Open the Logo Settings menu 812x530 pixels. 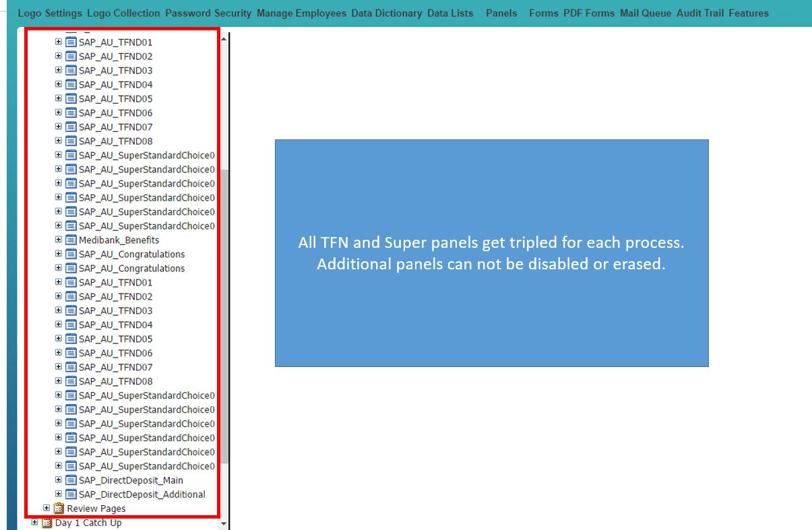point(50,13)
